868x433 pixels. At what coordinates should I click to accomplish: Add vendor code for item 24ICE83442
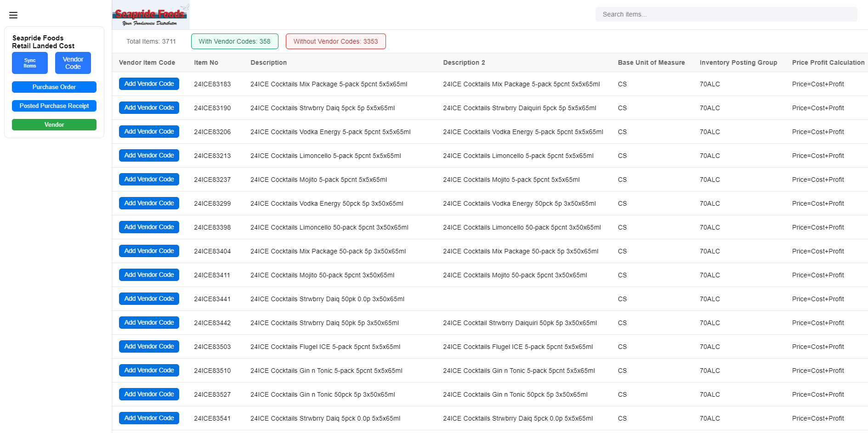(x=149, y=322)
